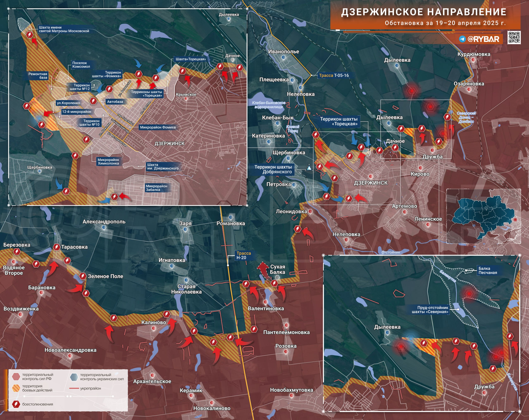
Task: Click the clash marker beside Зеленое Поле label
Action: [83, 276]
